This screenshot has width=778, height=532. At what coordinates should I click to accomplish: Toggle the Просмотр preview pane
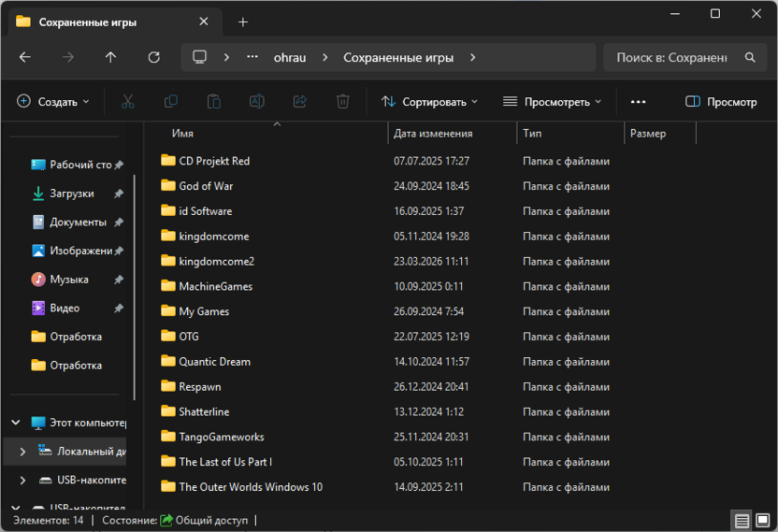point(721,102)
